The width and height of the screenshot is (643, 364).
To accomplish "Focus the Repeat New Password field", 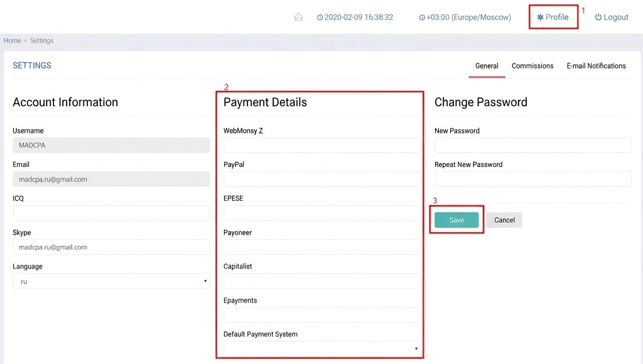I will pos(532,179).
